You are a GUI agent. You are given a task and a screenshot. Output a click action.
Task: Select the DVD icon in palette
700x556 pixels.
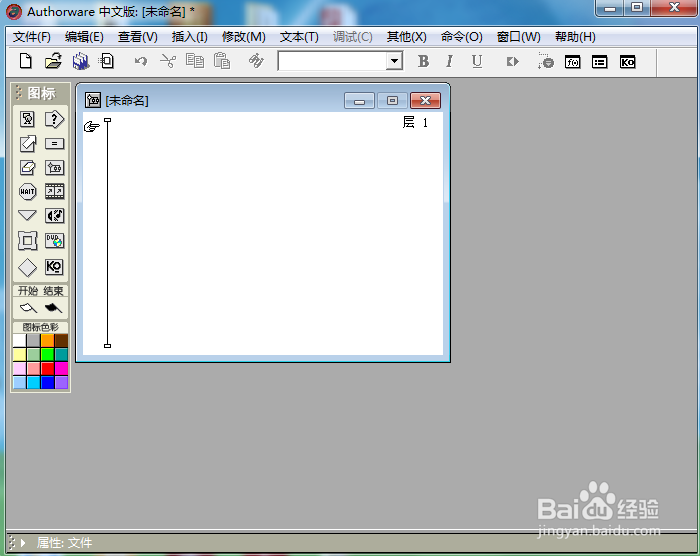(54, 241)
